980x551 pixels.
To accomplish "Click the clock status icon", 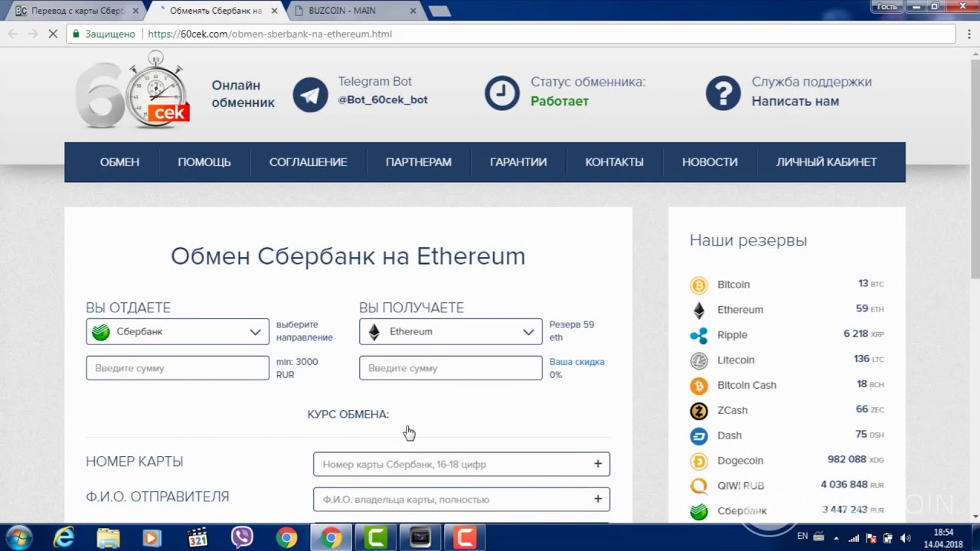I will [502, 93].
